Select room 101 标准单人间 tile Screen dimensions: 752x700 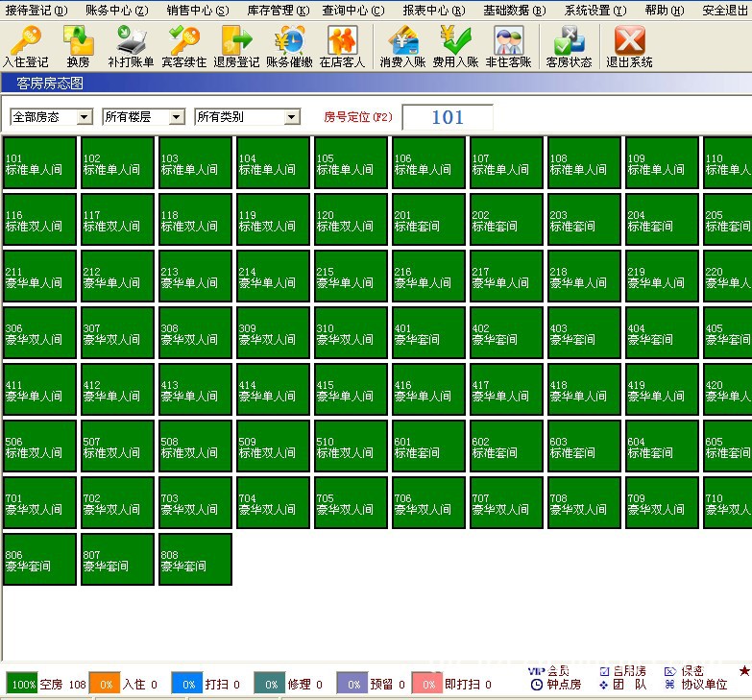39,163
